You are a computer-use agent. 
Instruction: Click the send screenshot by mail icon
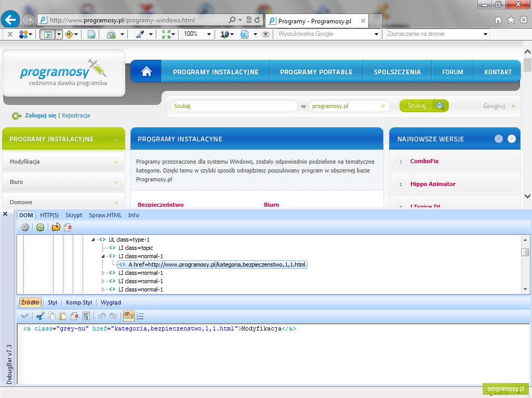pos(111,34)
